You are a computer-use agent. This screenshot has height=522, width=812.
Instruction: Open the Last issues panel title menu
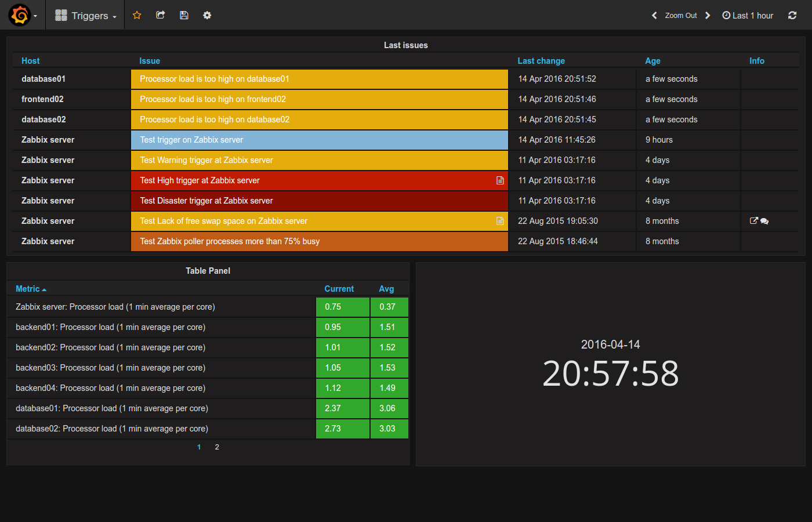point(405,45)
